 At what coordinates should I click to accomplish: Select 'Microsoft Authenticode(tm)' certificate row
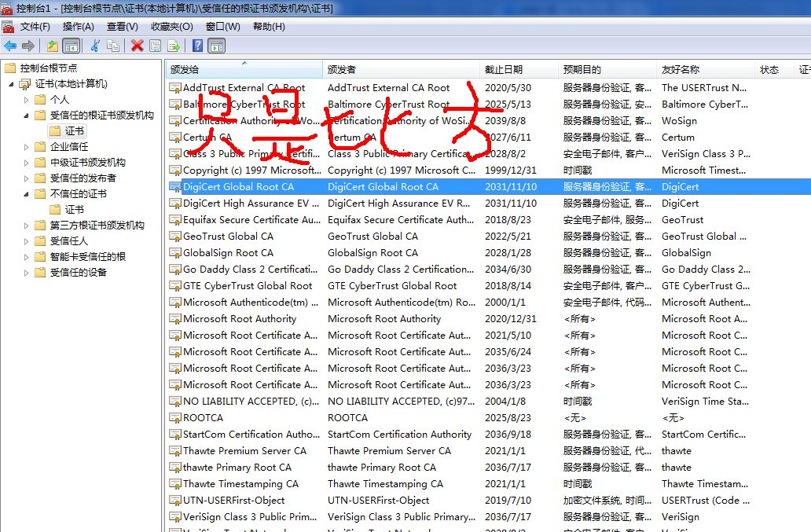(251, 303)
